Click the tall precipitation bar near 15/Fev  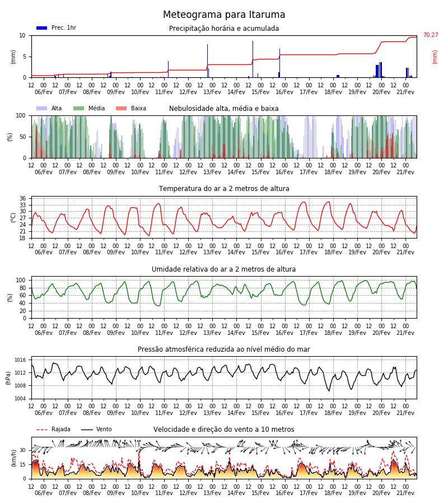[x=253, y=59]
